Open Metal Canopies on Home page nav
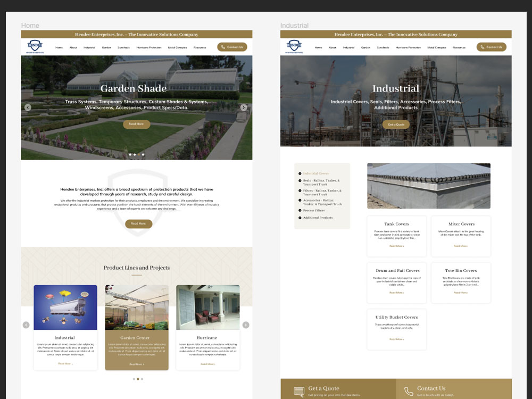Viewport: 532px width, 399px height. point(178,47)
